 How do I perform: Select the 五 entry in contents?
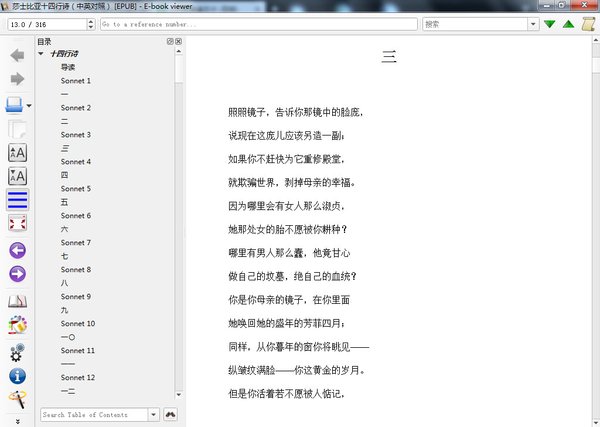(64, 202)
